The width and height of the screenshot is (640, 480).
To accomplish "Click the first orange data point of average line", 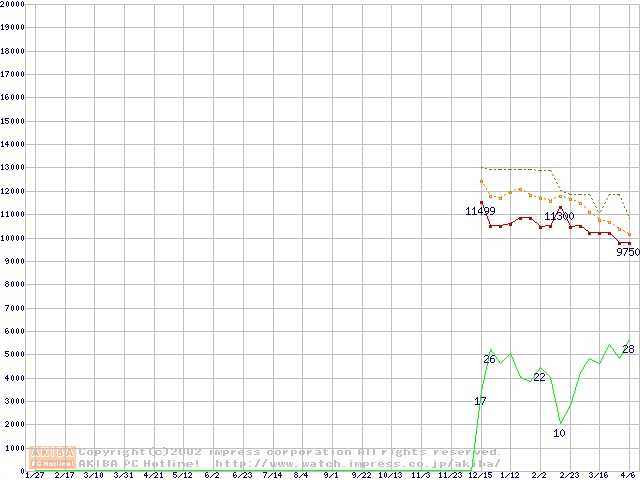I will [x=481, y=182].
